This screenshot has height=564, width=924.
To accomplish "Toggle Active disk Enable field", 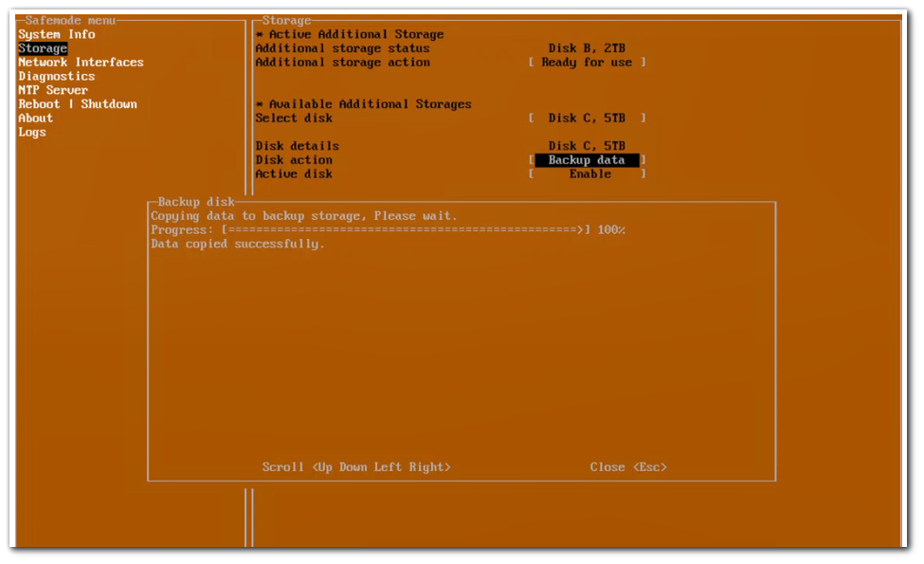I will click(x=589, y=174).
